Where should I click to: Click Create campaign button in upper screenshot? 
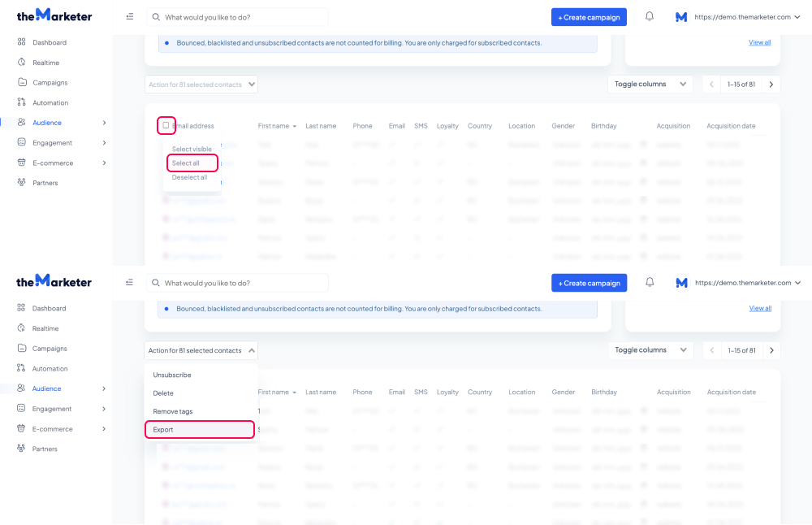589,17
